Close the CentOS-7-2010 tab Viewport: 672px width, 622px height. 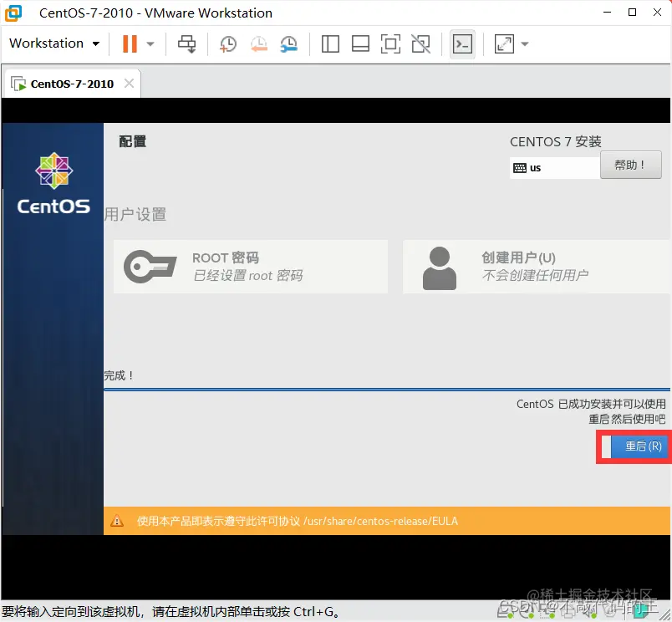click(129, 83)
